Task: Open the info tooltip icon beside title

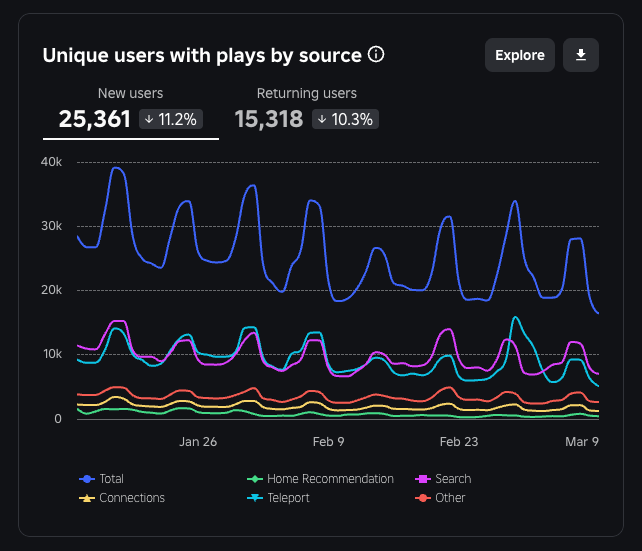Action: click(376, 54)
